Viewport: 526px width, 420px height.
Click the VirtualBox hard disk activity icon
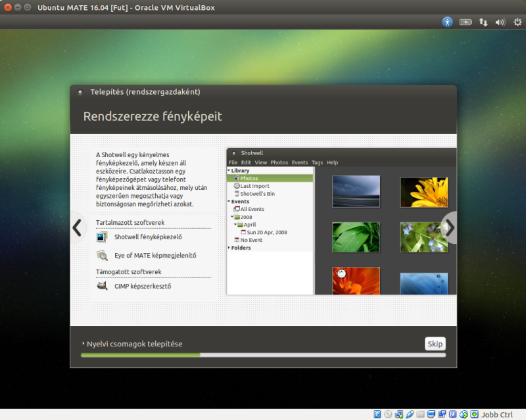pos(377,414)
